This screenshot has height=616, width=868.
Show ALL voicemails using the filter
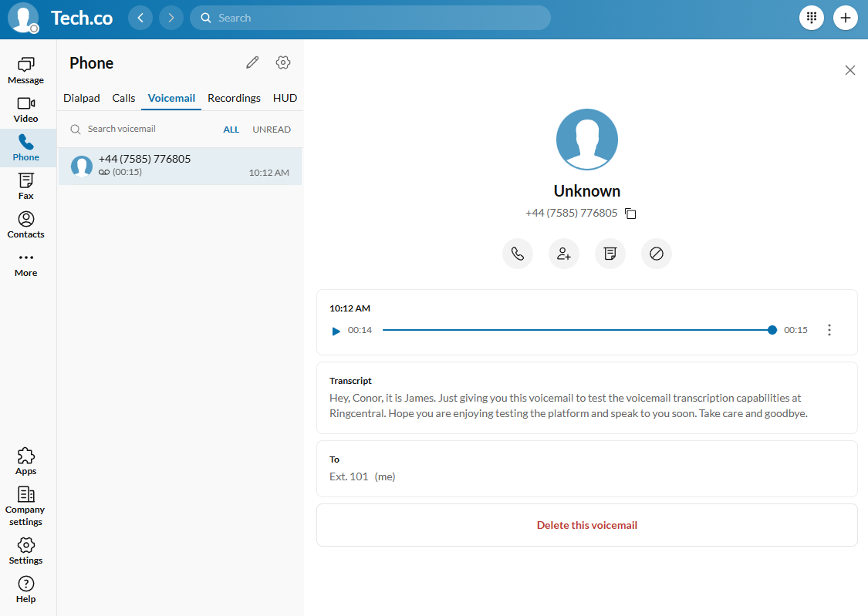click(x=231, y=129)
